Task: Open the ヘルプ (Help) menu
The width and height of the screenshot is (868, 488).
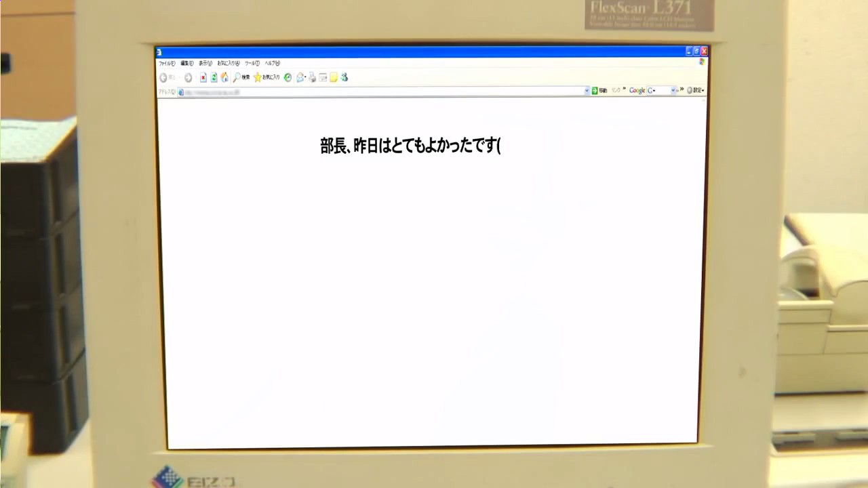Action: click(272, 63)
